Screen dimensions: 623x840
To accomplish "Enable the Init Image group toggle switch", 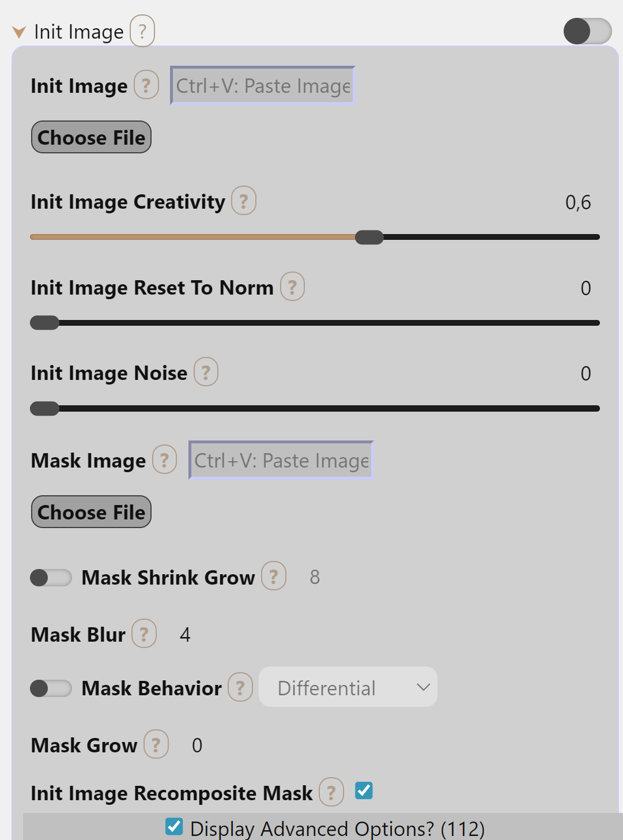I will [587, 31].
